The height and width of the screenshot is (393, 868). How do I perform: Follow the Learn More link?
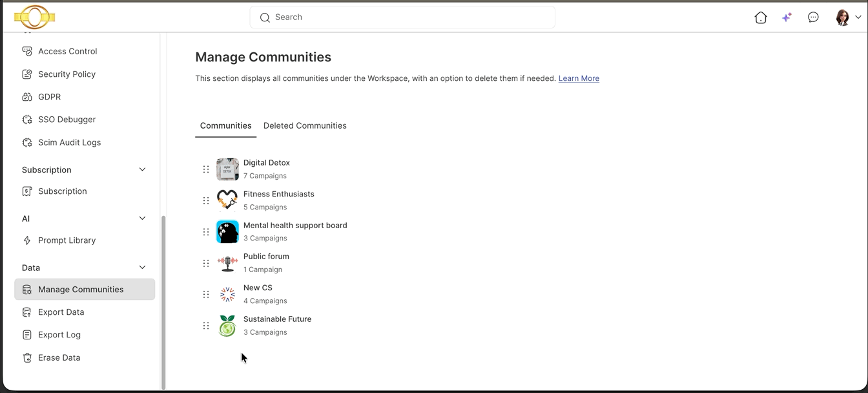[579, 78]
